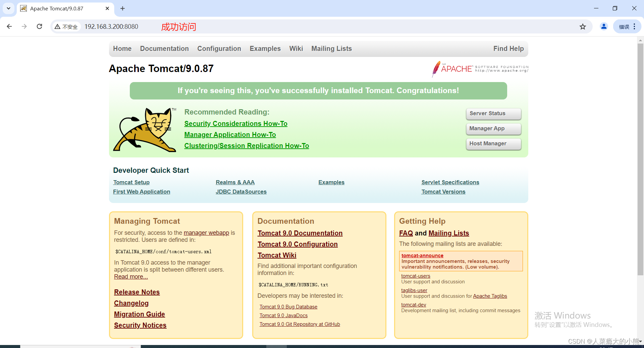Open the tomcat-dev mailing list link
644x348 pixels.
pos(414,305)
